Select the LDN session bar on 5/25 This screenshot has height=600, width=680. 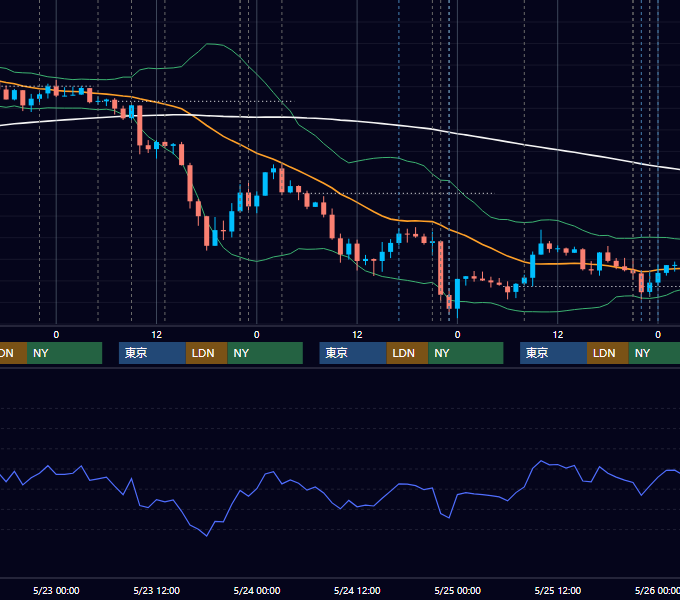[608, 353]
